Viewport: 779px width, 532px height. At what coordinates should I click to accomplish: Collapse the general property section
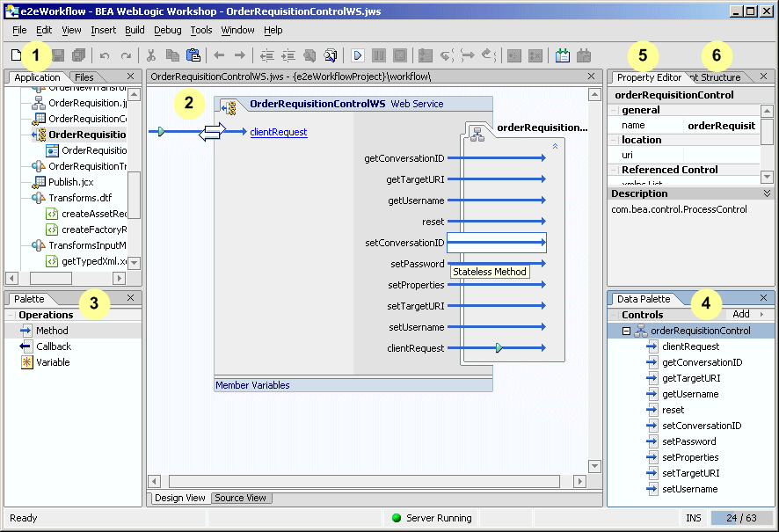(614, 110)
